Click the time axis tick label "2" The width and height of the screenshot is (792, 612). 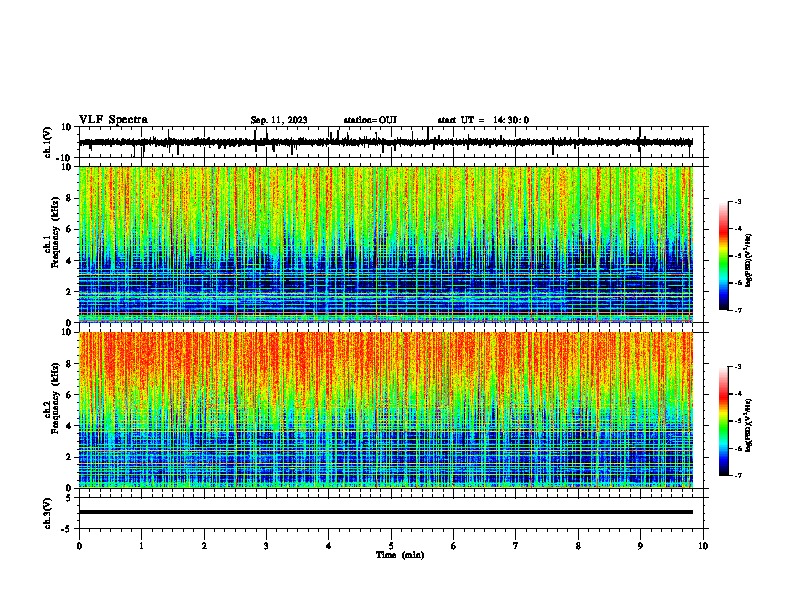204,546
